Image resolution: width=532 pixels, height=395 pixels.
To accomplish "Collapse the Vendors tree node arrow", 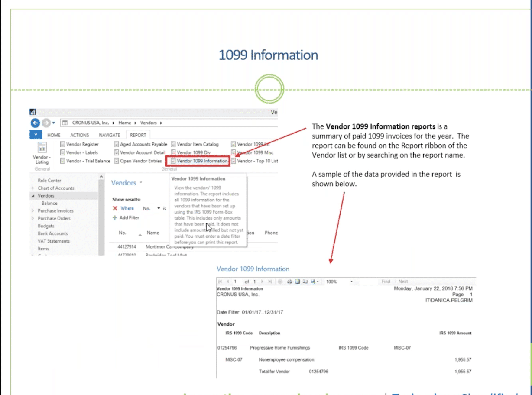I will tap(33, 196).
